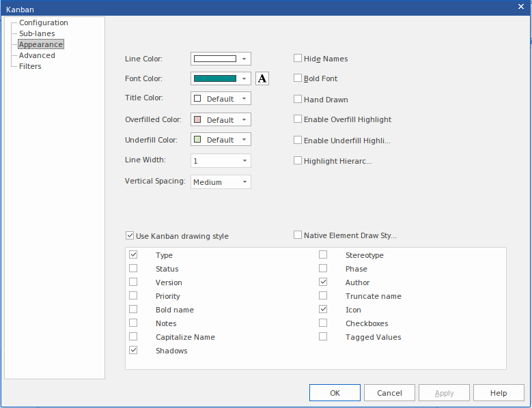
Task: Select Configuration in the tree
Action: pyautogui.click(x=44, y=23)
